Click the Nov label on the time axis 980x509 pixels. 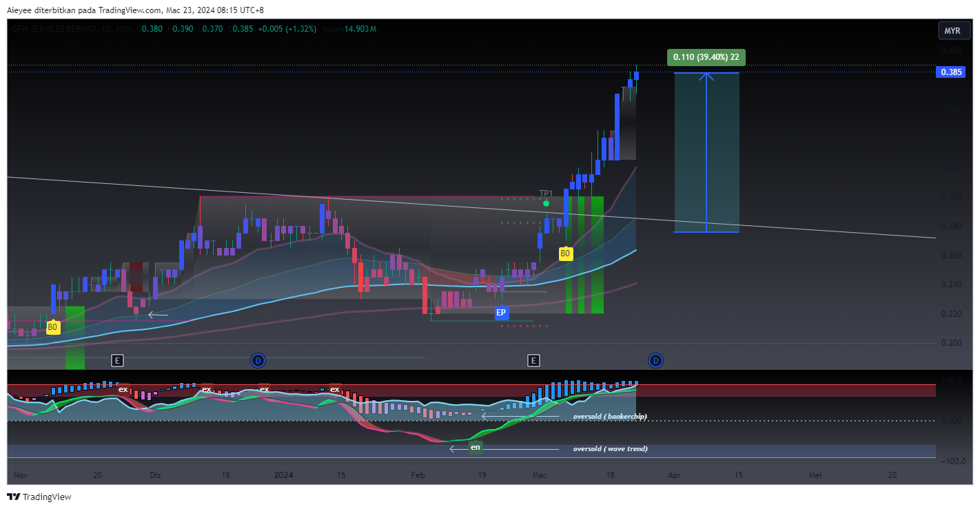point(21,475)
